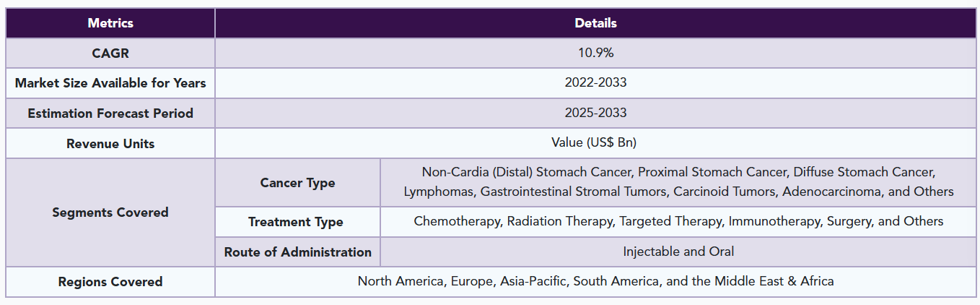The image size is (980, 305).
Task: Click the 2022-2033 years value
Action: pos(595,82)
